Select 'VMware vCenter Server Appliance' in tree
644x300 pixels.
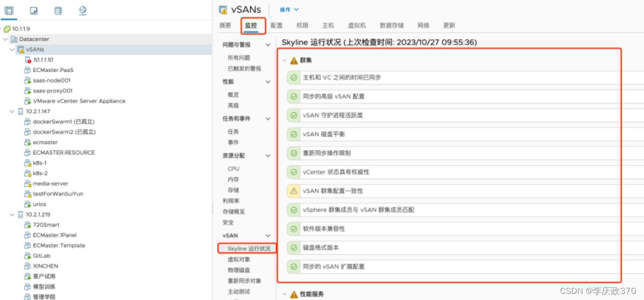pos(79,101)
